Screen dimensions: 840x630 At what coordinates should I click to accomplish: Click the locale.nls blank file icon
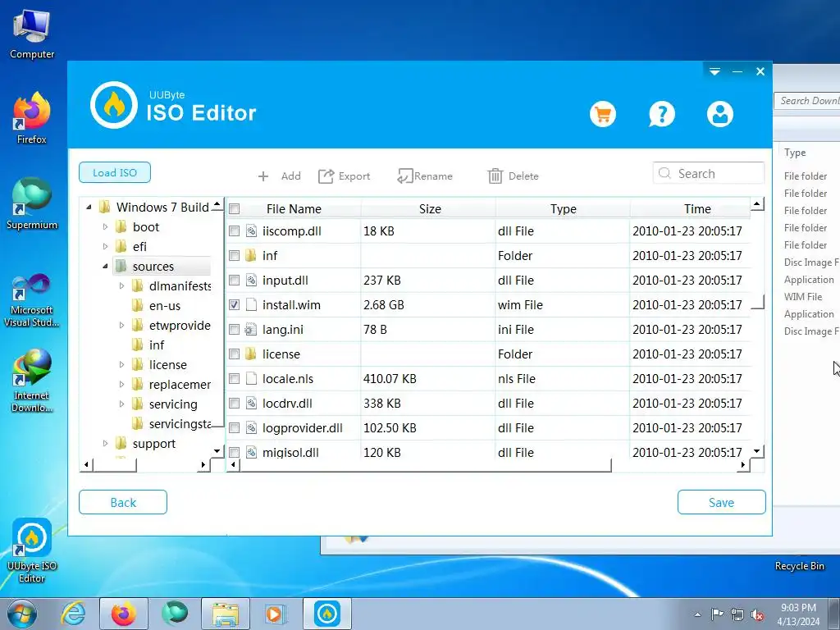[251, 379]
